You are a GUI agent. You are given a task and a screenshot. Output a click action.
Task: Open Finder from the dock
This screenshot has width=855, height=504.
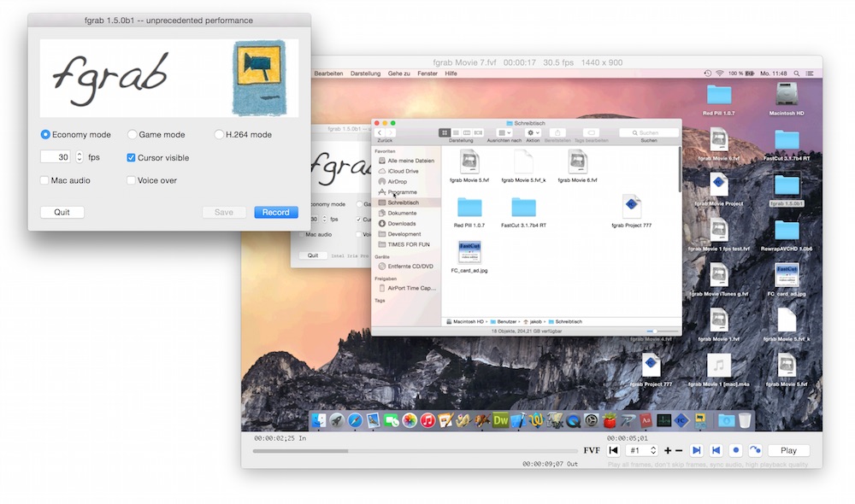(x=318, y=420)
